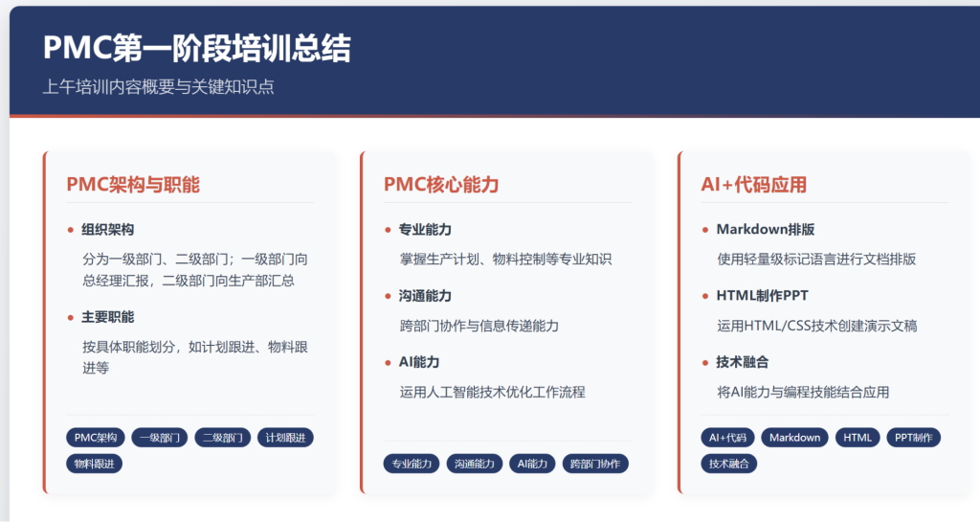Click the 二级部门 tag
The height and width of the screenshot is (522, 980).
point(222,438)
